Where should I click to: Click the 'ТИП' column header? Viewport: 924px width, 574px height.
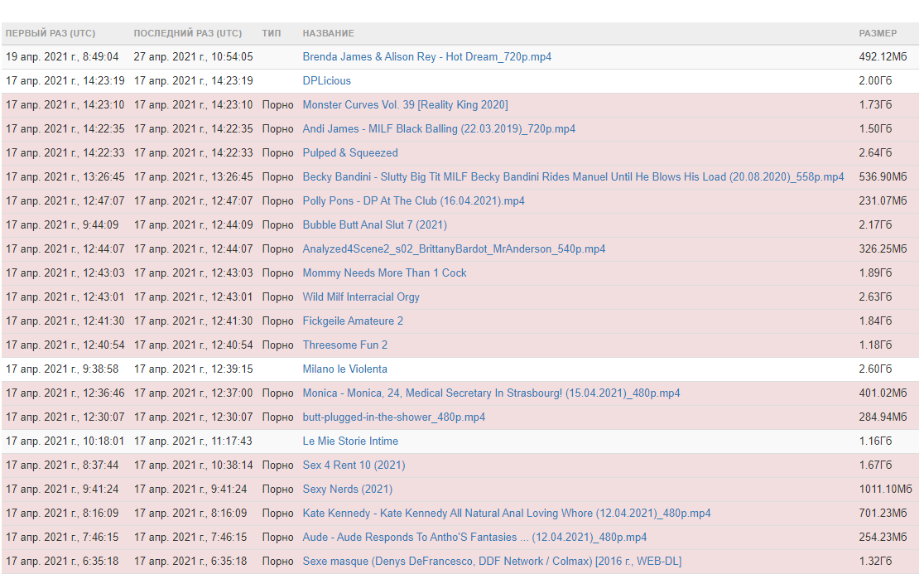click(271, 33)
